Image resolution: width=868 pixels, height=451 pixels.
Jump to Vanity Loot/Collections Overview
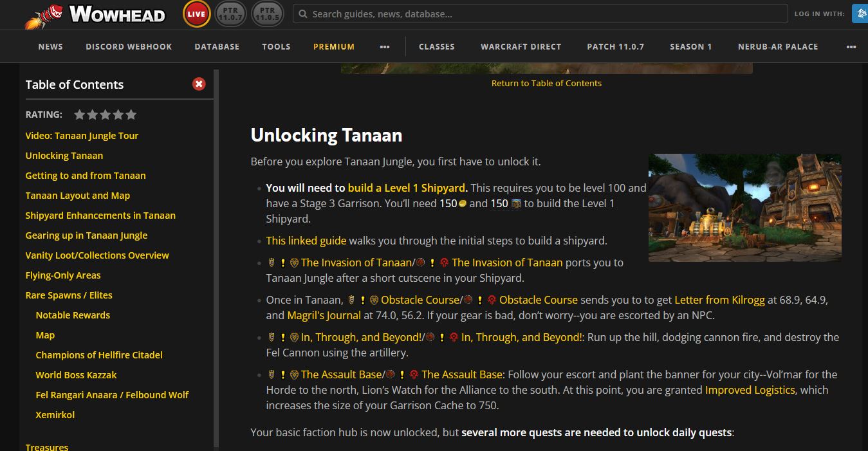pyautogui.click(x=97, y=255)
